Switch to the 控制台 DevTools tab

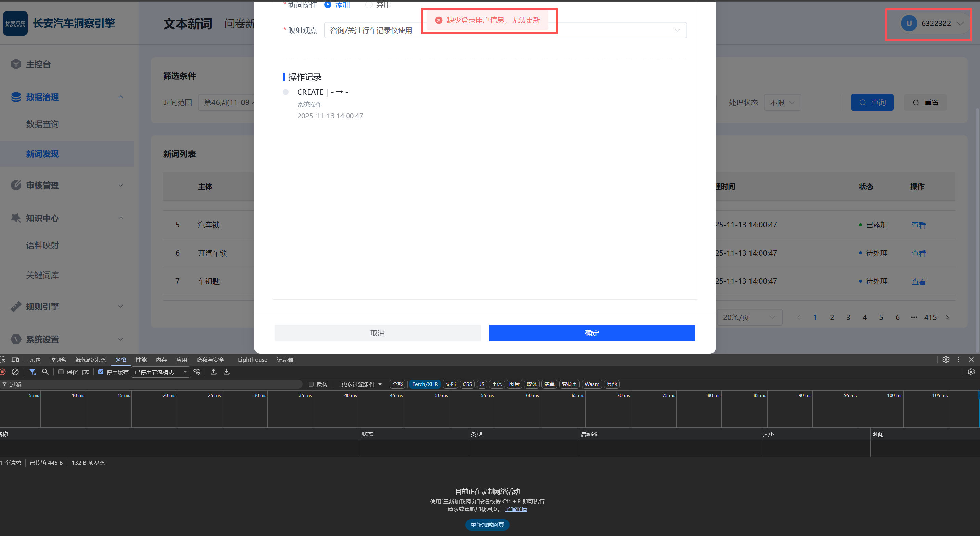(58, 360)
